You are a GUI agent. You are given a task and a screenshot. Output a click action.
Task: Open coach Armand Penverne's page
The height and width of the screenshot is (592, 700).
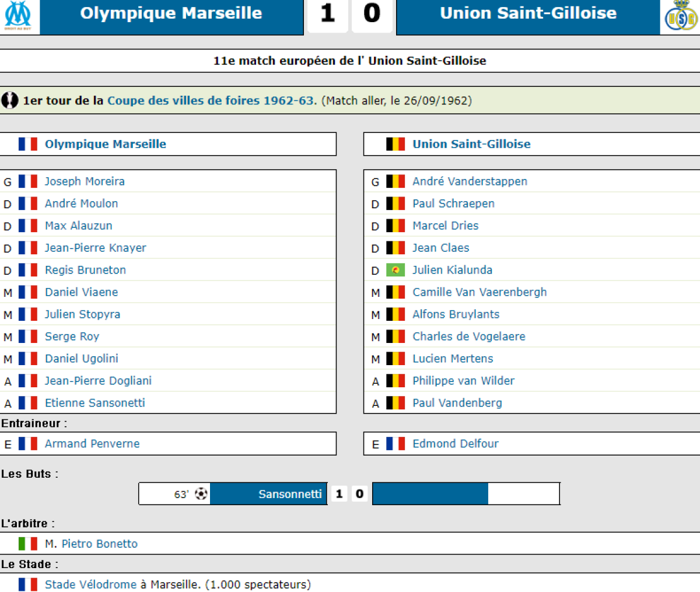pyautogui.click(x=92, y=444)
